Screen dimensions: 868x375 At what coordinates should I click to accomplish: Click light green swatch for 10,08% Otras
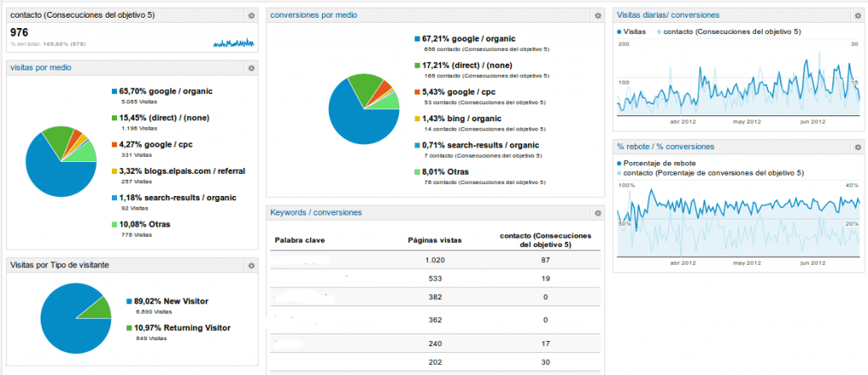(114, 224)
